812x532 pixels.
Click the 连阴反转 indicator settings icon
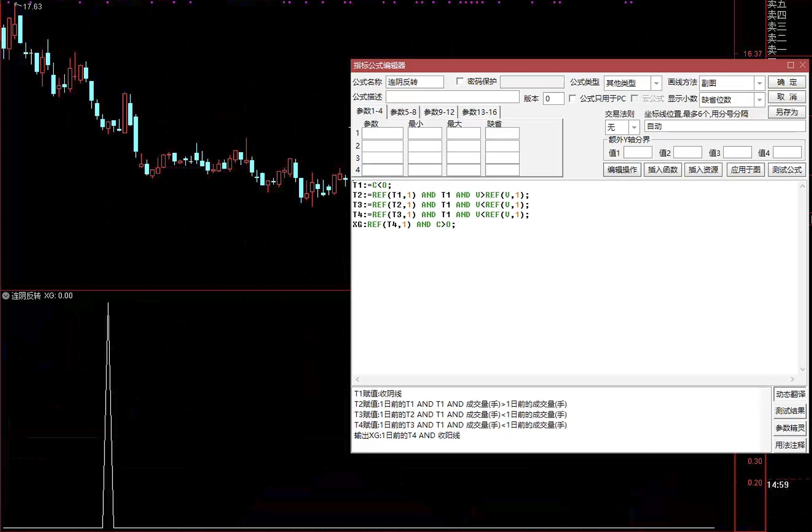tap(6, 296)
